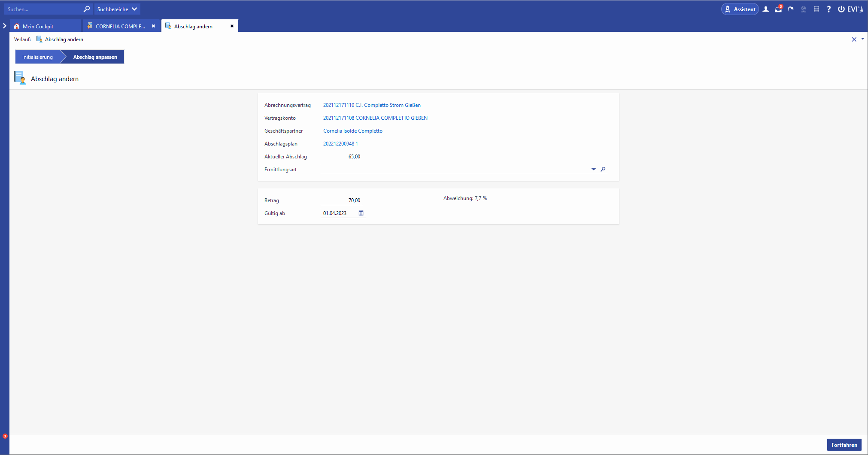The width and height of the screenshot is (868, 455).
Task: Open help via question mark icon
Action: tap(829, 9)
